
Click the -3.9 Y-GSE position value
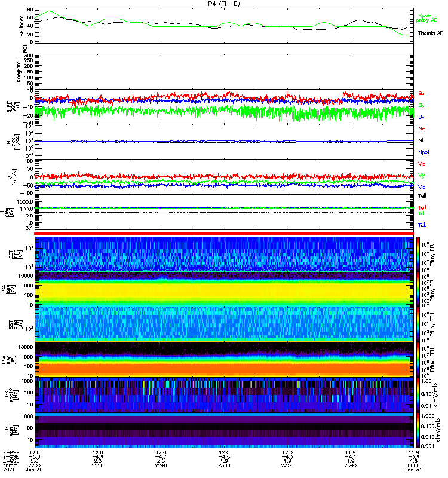pos(413,456)
